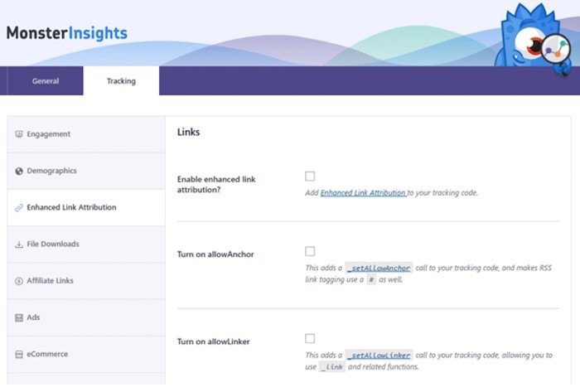Image resolution: width=580 pixels, height=392 pixels.
Task: Open the Engagement section
Action: coord(86,134)
